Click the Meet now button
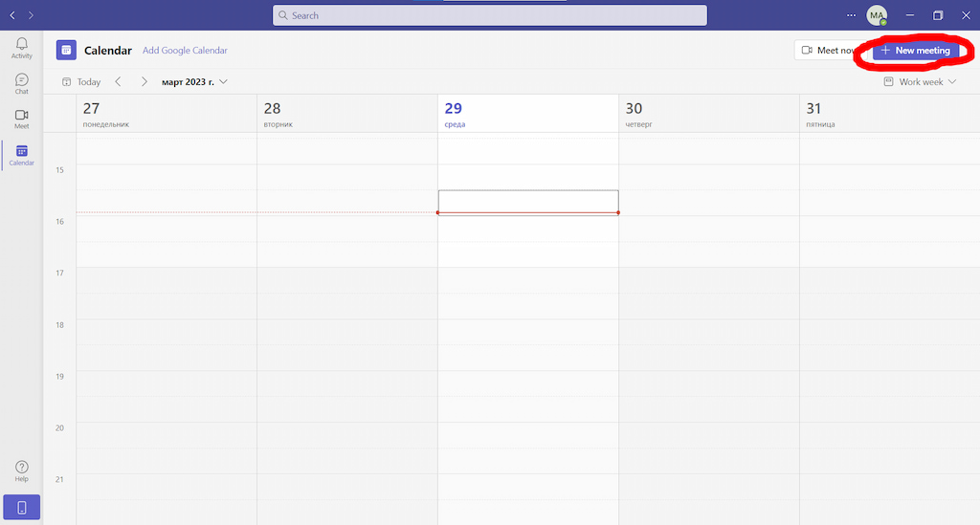Screen dimensions: 980x525 tap(827, 51)
